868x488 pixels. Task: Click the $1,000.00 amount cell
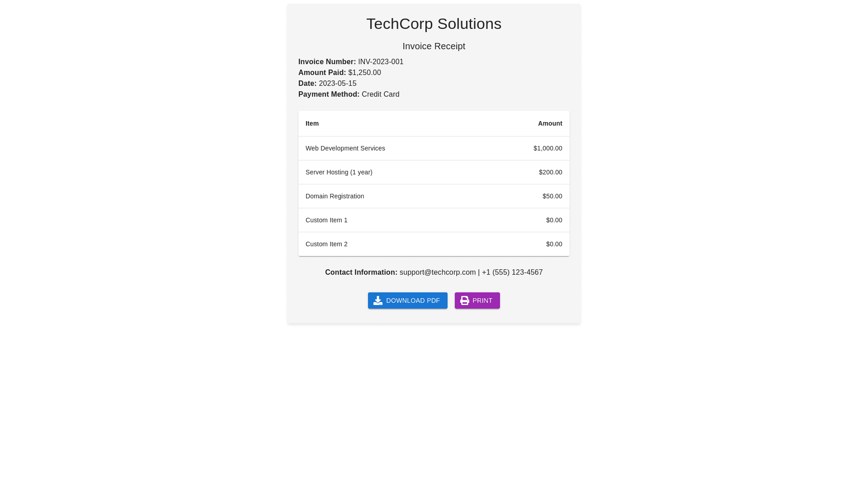pos(547,148)
